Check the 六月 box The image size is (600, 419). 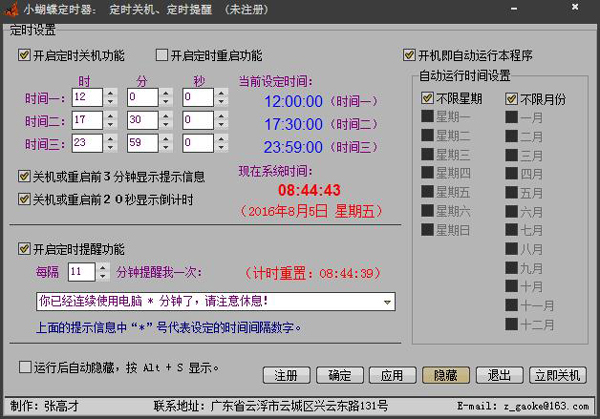[x=511, y=211]
